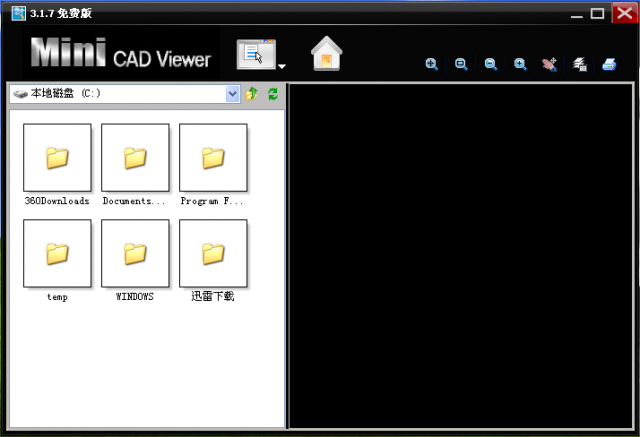Select the 360Downloads folder thumbnail
The width and height of the screenshot is (640, 437).
click(57, 157)
